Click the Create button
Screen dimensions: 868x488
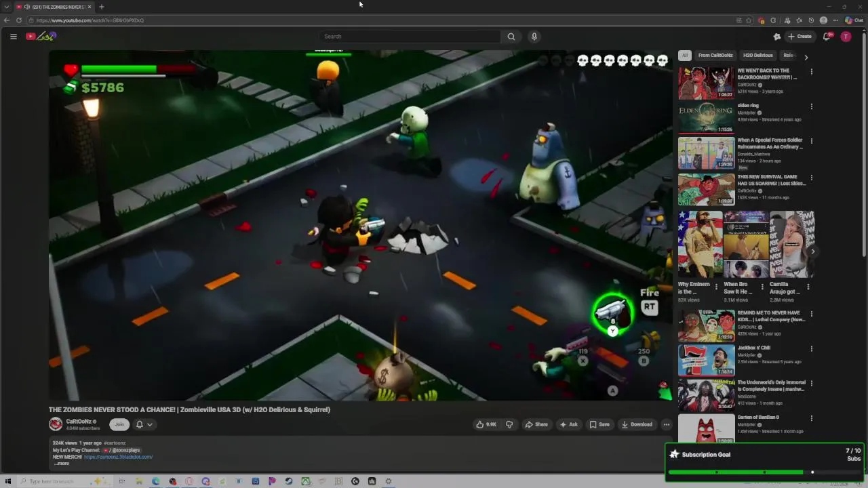800,37
